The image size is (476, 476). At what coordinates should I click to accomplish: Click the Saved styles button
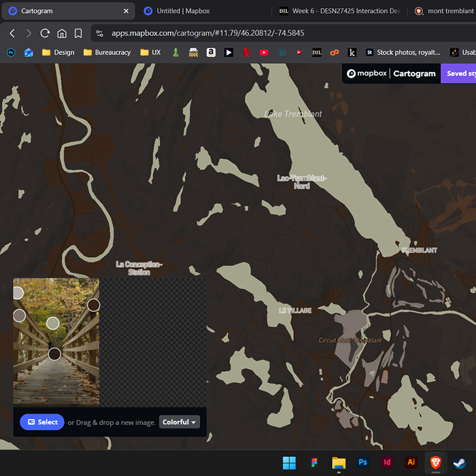click(459, 73)
